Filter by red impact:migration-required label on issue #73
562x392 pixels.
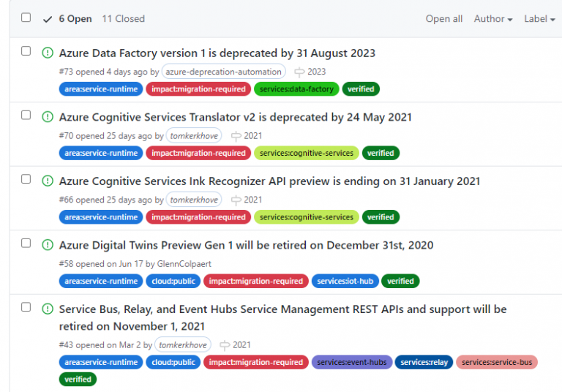tap(198, 89)
